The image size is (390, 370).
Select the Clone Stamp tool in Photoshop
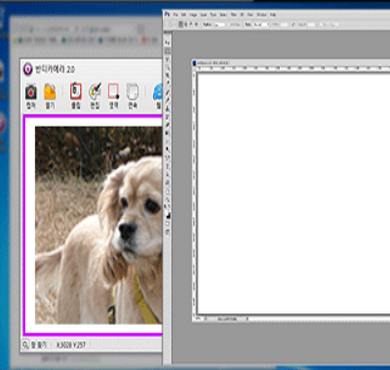tap(168, 108)
